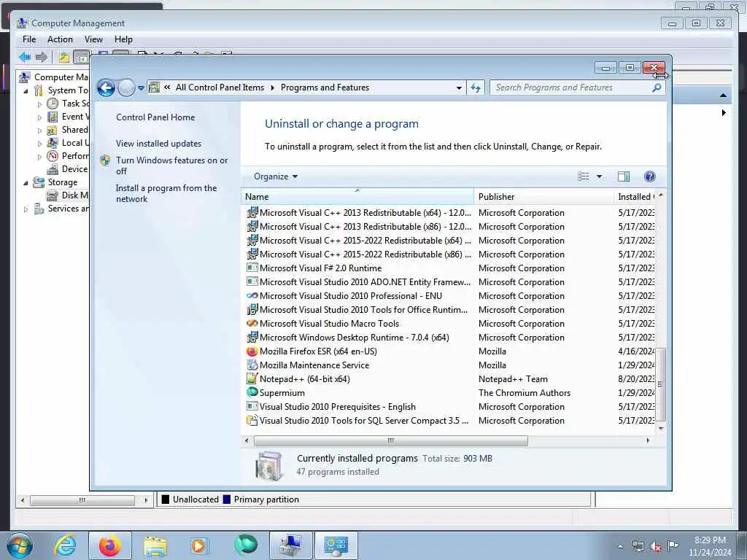Collapse the System Tools tree node
The width and height of the screenshot is (747, 560).
(x=26, y=90)
